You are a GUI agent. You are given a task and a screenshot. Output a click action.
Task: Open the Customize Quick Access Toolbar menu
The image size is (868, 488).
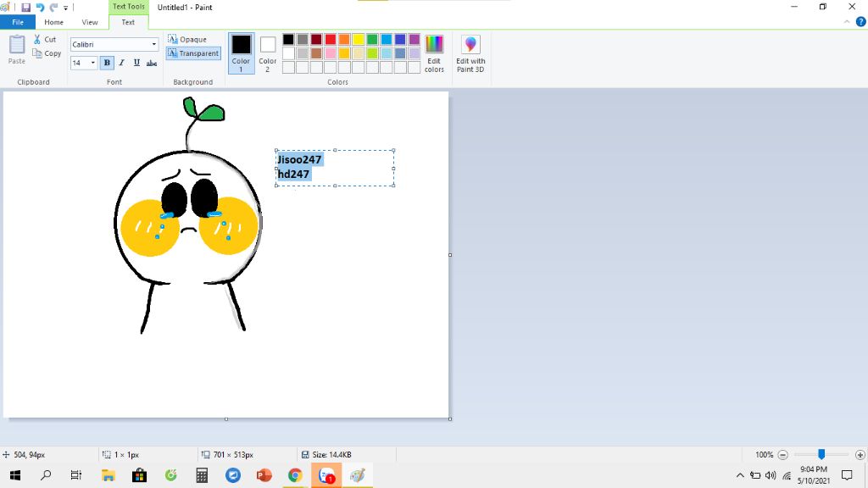[65, 8]
